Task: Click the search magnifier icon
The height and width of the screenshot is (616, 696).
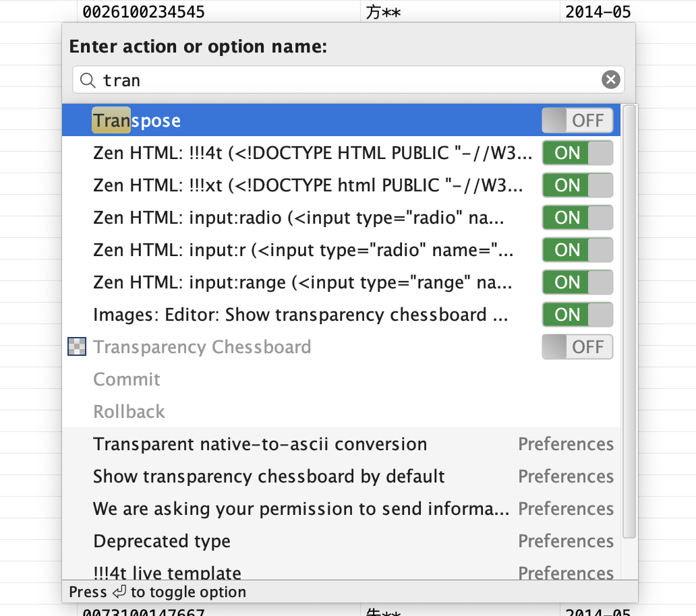Action: [x=88, y=80]
